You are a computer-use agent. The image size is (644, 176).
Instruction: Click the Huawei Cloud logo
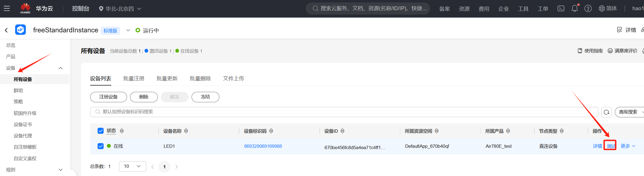pos(37,8)
